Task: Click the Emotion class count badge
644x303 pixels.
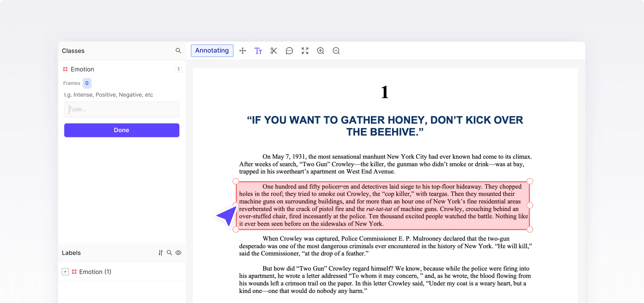Action: [178, 69]
